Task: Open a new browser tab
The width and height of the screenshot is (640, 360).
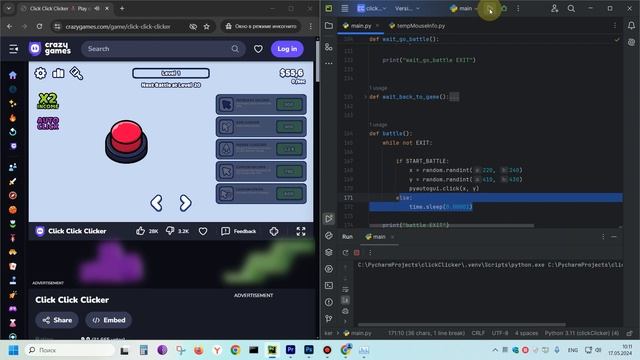Action: click(122, 8)
